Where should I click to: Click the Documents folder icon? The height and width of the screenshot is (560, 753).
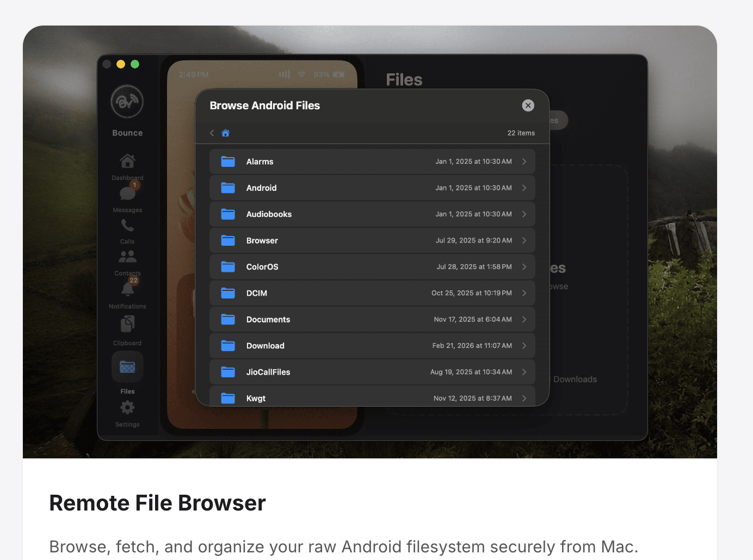click(228, 319)
